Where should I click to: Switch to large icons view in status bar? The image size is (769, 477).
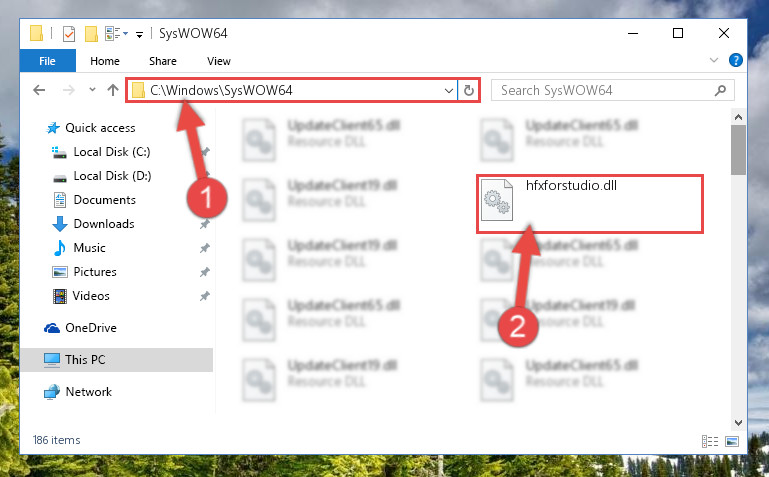click(x=732, y=441)
